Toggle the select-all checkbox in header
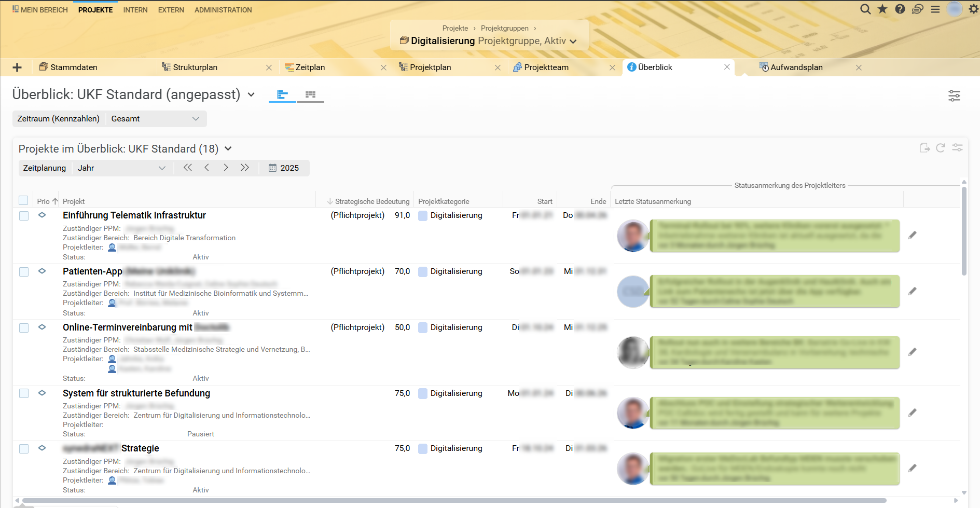This screenshot has height=508, width=980. click(23, 200)
